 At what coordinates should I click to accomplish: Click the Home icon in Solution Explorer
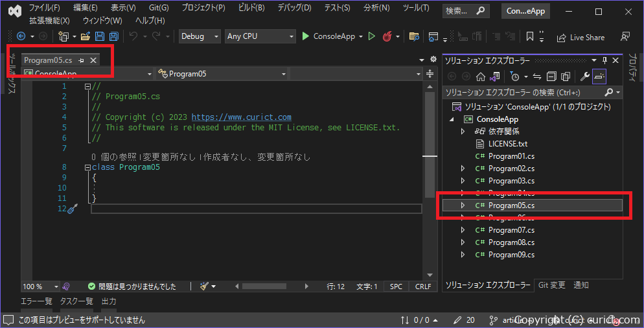click(x=481, y=76)
